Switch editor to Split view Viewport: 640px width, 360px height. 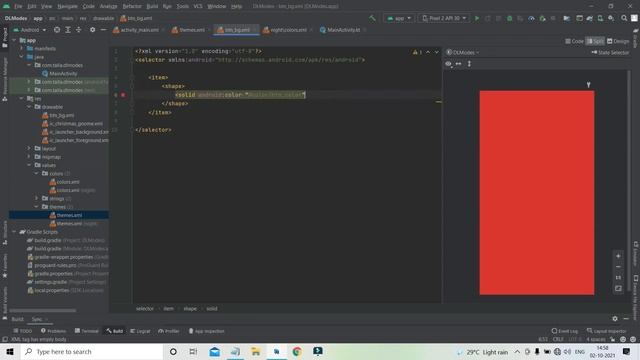[595, 41]
